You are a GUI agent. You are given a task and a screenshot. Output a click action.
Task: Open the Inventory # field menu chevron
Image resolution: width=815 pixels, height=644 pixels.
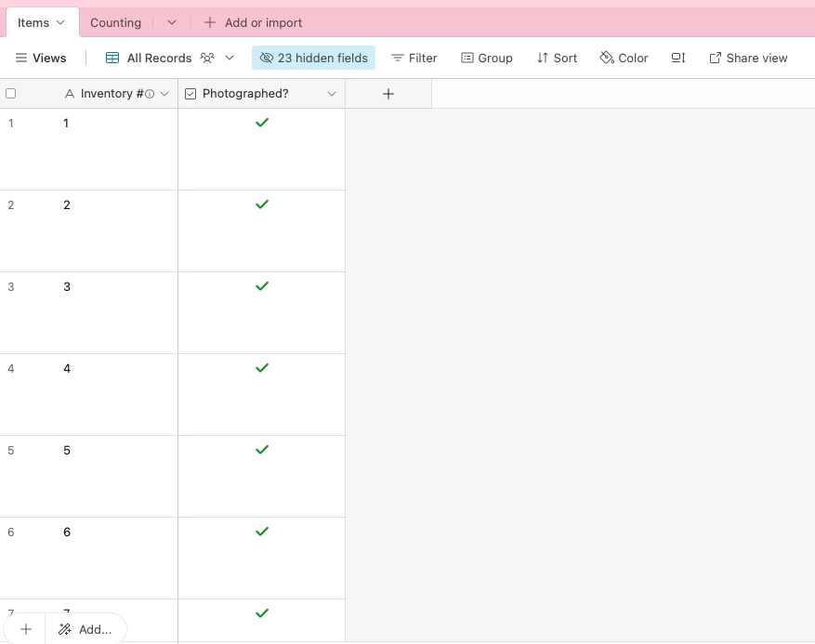[164, 94]
